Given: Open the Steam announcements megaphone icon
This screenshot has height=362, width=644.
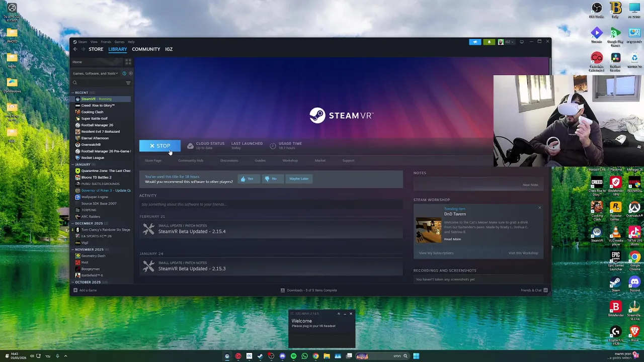Looking at the screenshot, I should point(475,42).
